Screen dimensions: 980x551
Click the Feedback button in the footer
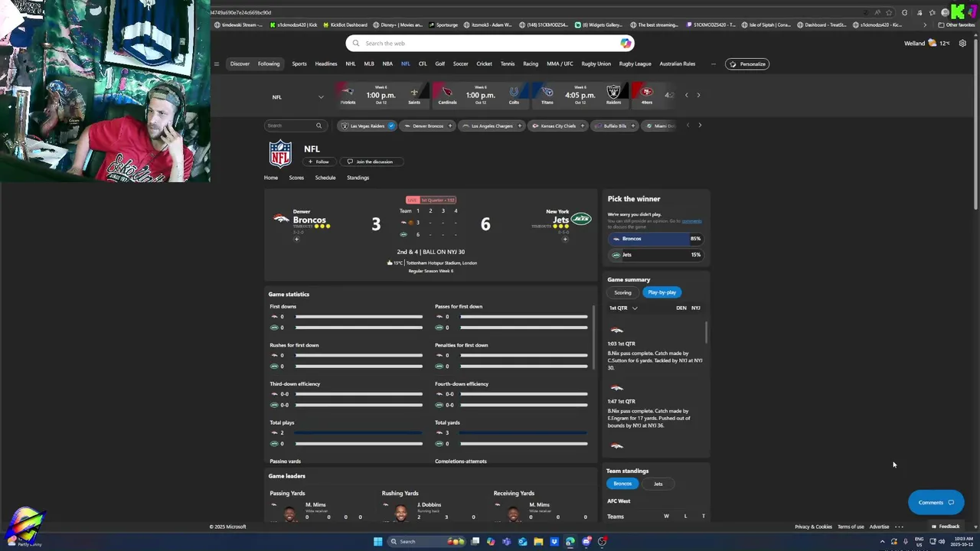click(945, 527)
